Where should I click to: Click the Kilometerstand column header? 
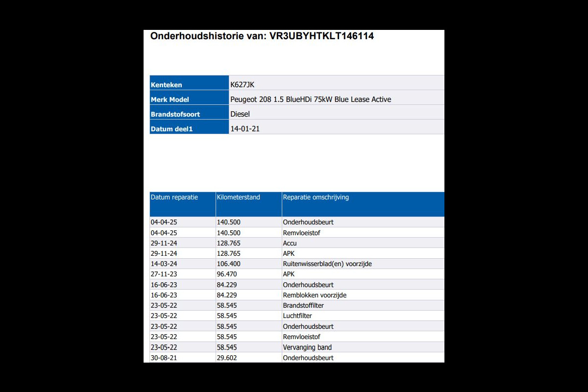[x=239, y=197]
